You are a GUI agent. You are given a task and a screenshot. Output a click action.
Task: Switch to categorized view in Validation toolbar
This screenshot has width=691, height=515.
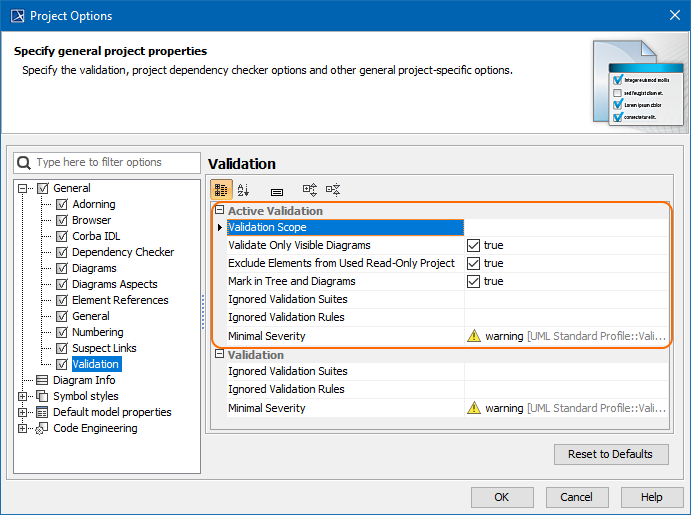pyautogui.click(x=222, y=190)
